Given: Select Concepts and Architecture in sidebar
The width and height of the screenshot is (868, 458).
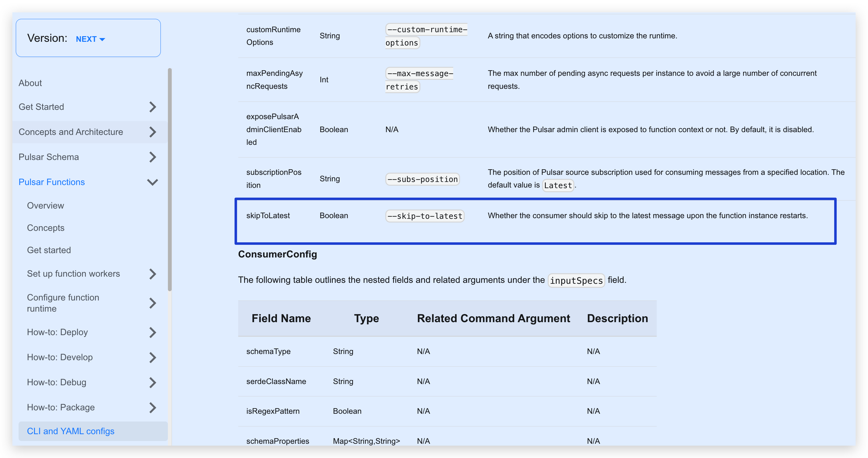Looking at the screenshot, I should pyautogui.click(x=71, y=132).
